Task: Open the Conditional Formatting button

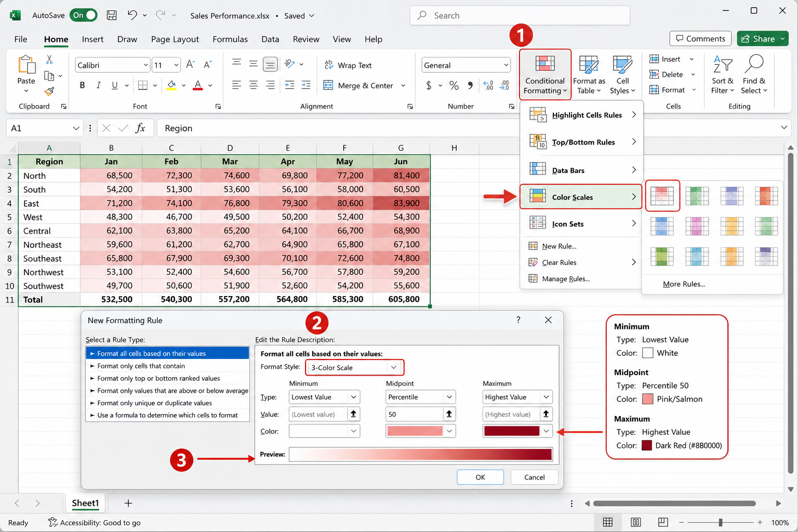Action: [x=544, y=74]
